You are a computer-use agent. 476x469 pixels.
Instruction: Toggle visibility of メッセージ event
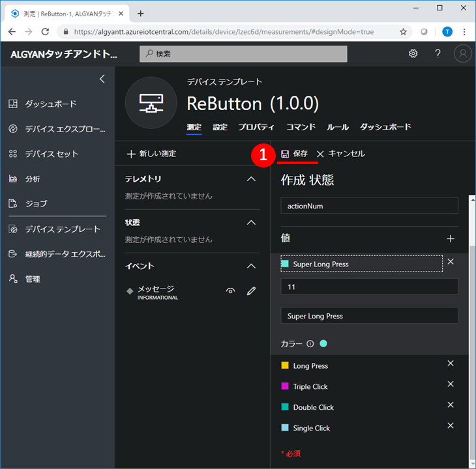coord(230,291)
